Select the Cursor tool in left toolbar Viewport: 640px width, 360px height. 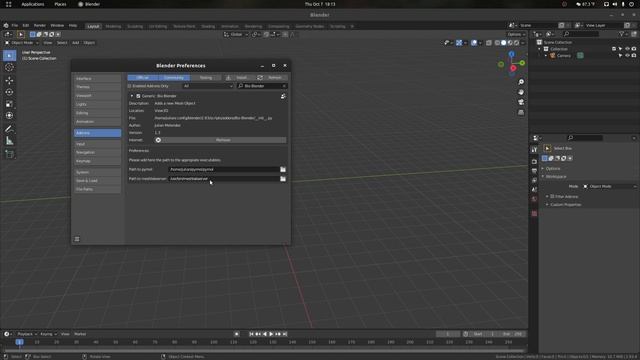tap(9, 67)
